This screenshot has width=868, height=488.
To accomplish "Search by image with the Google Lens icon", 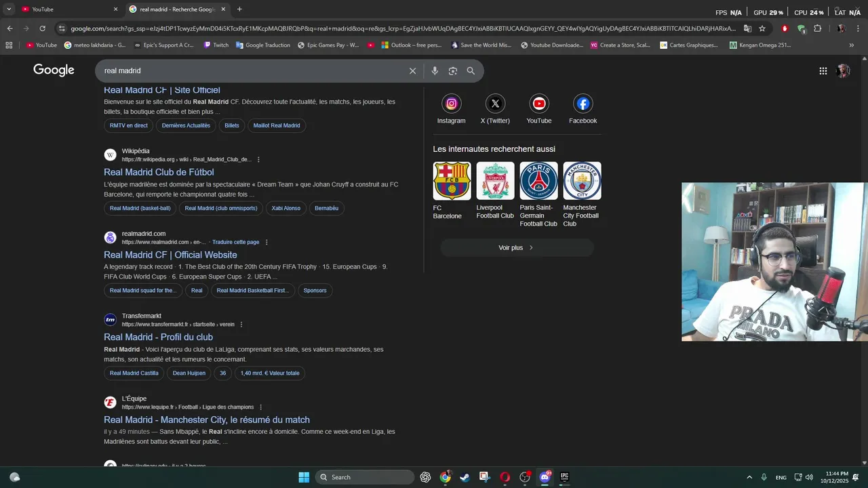I will tap(452, 70).
